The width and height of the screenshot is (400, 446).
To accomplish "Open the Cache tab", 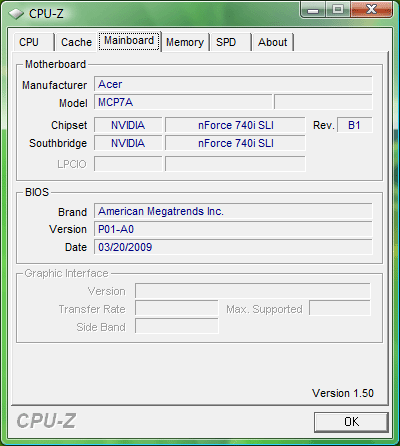I will 76,42.
